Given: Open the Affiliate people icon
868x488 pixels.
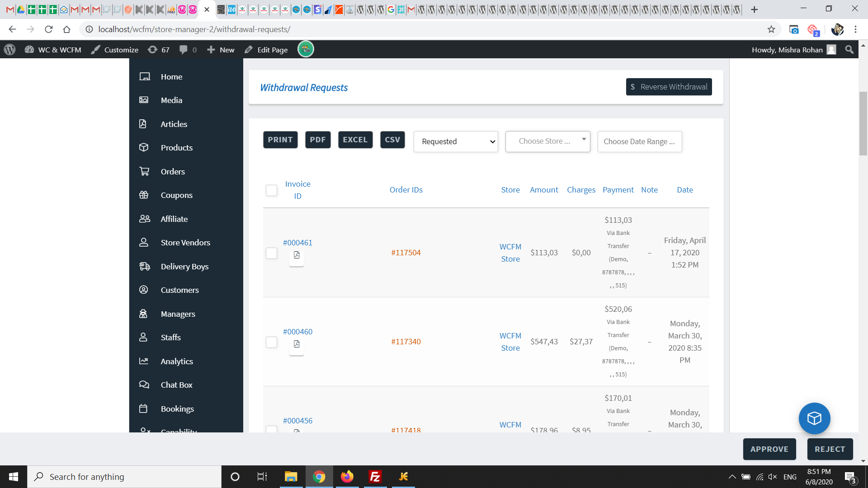Looking at the screenshot, I should 145,219.
